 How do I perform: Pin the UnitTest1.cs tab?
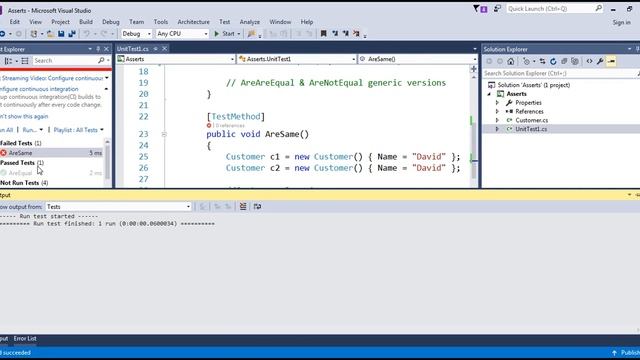pyautogui.click(x=156, y=49)
